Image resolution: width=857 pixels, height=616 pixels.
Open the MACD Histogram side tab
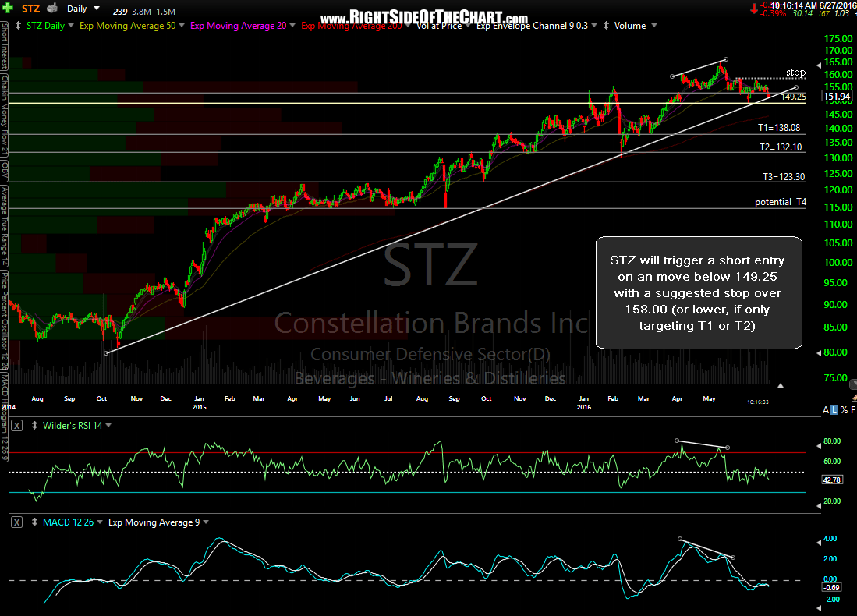tap(5, 417)
